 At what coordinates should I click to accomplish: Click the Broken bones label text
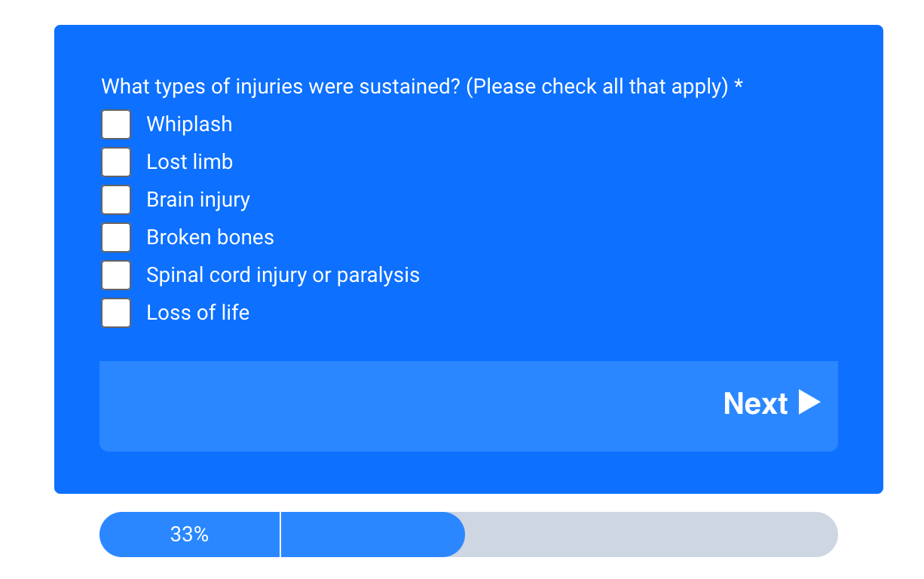point(210,237)
